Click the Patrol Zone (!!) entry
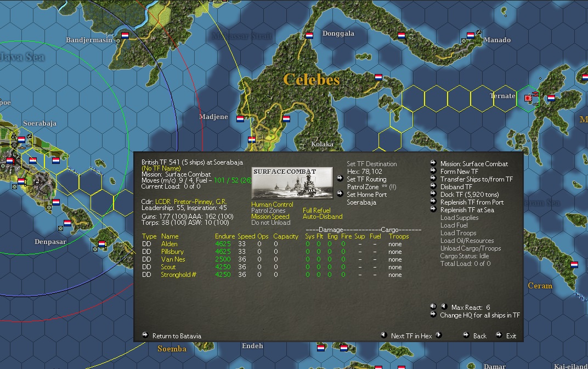This screenshot has width=588, height=369. [371, 187]
